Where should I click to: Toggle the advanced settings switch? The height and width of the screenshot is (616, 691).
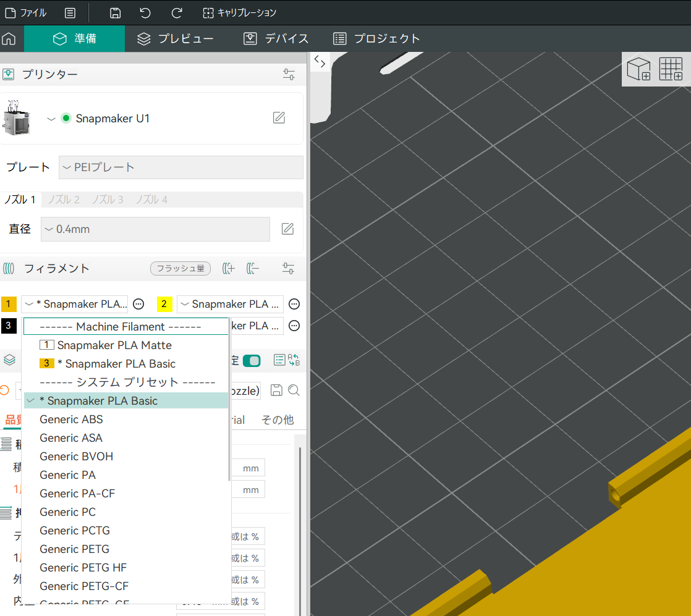click(252, 361)
